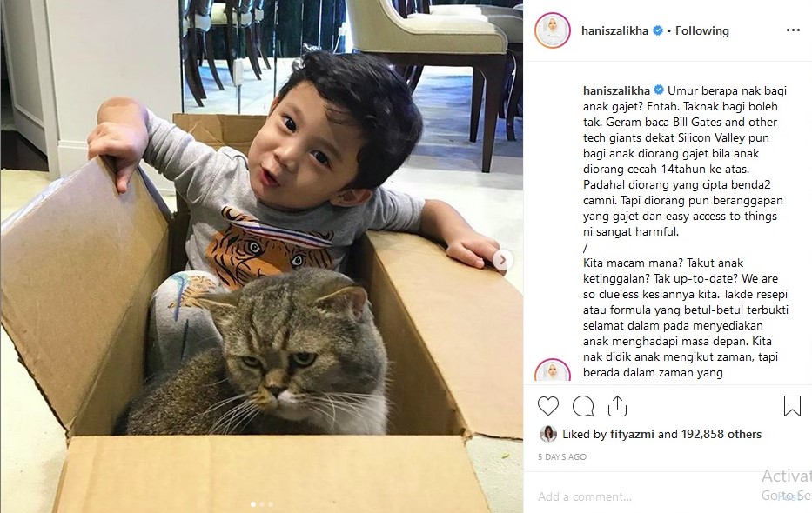The width and height of the screenshot is (812, 513).
Task: Open haniszalikha username in caption
Action: tap(616, 90)
